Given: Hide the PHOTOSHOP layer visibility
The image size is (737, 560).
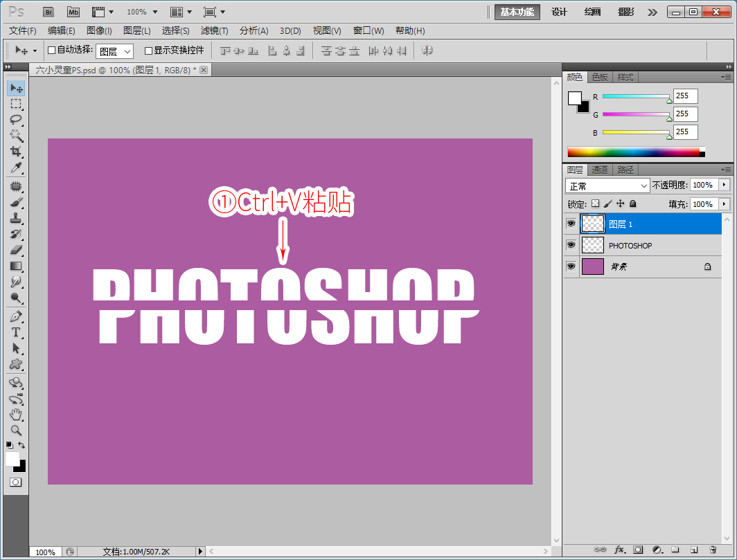Looking at the screenshot, I should 571,245.
